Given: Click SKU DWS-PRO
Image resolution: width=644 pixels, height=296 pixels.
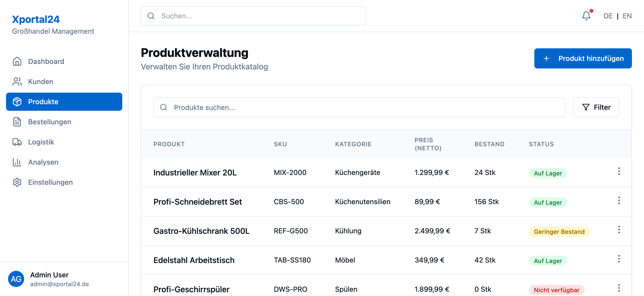Looking at the screenshot, I should pos(291,289).
